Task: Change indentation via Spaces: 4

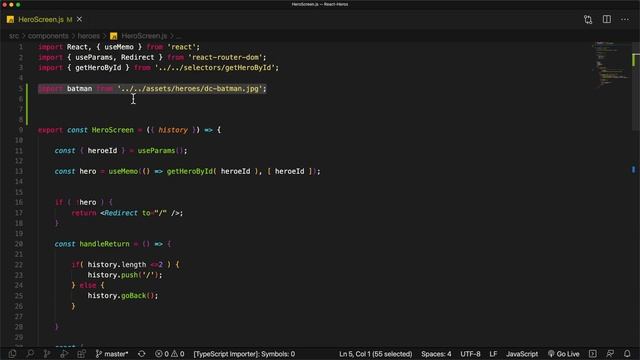Action: coord(436,354)
